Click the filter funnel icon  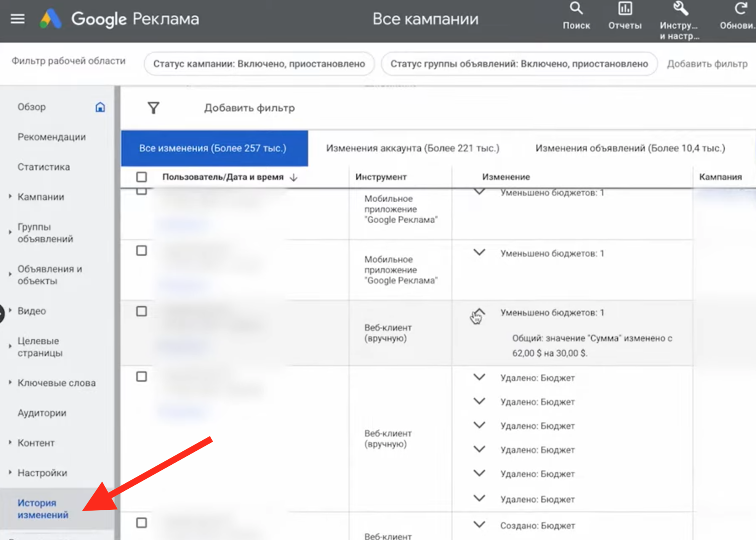153,108
